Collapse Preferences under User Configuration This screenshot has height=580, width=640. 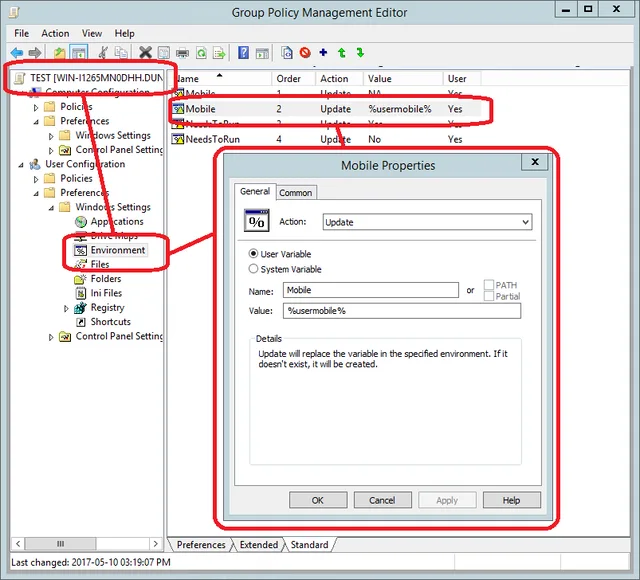36,193
